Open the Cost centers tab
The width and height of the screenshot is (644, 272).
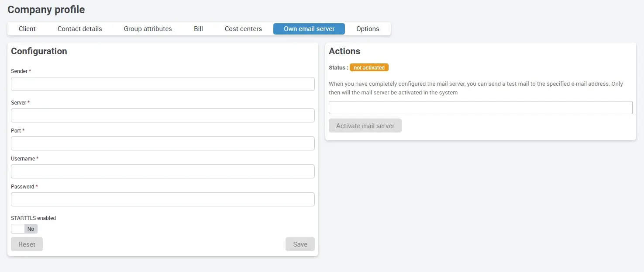243,29
